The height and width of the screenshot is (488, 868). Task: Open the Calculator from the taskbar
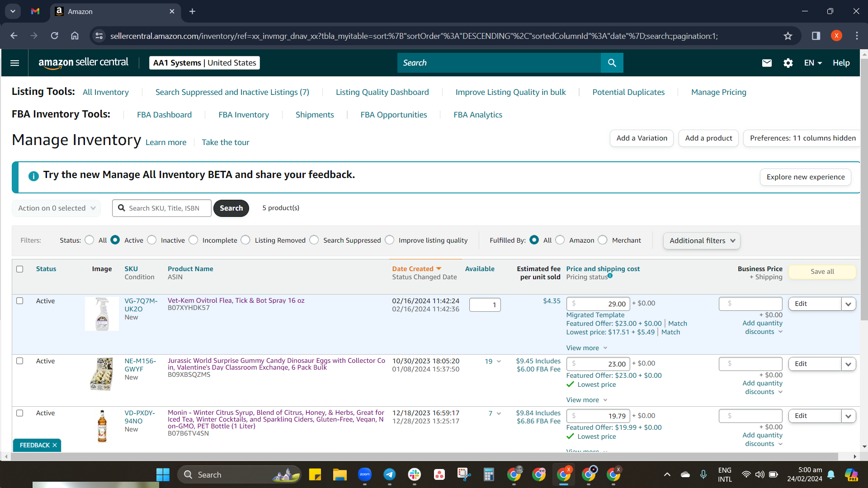coord(489,474)
